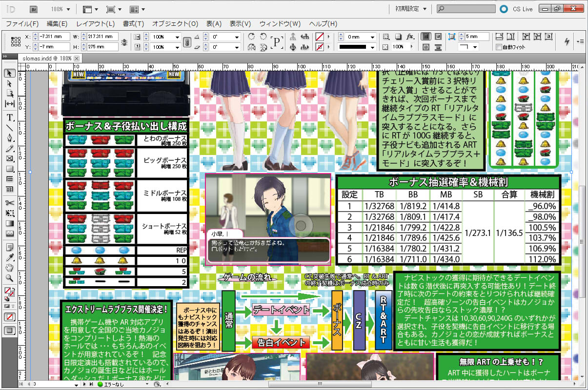Screen dimensions: 588x390
Task: Apply Drop Shadow effect icon
Action: pos(398,37)
